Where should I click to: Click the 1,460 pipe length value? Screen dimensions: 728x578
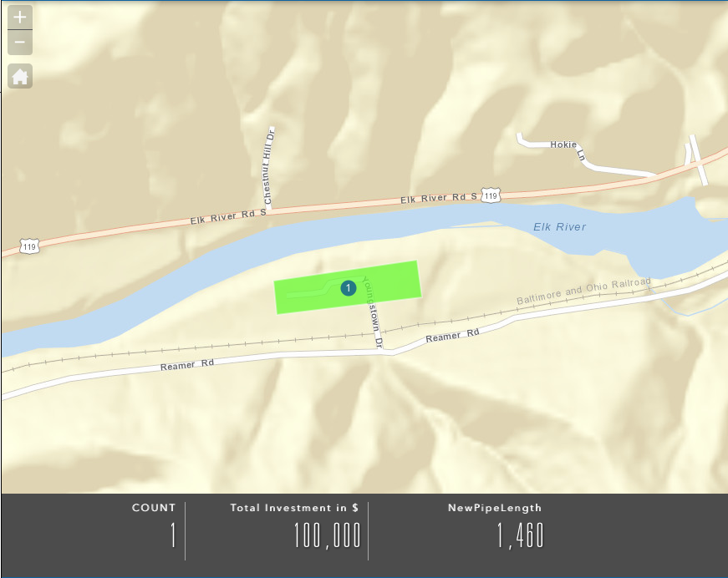pos(520,535)
